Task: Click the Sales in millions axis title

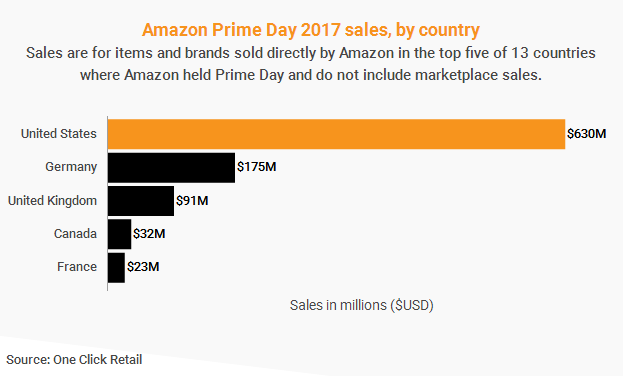Action: 362,305
